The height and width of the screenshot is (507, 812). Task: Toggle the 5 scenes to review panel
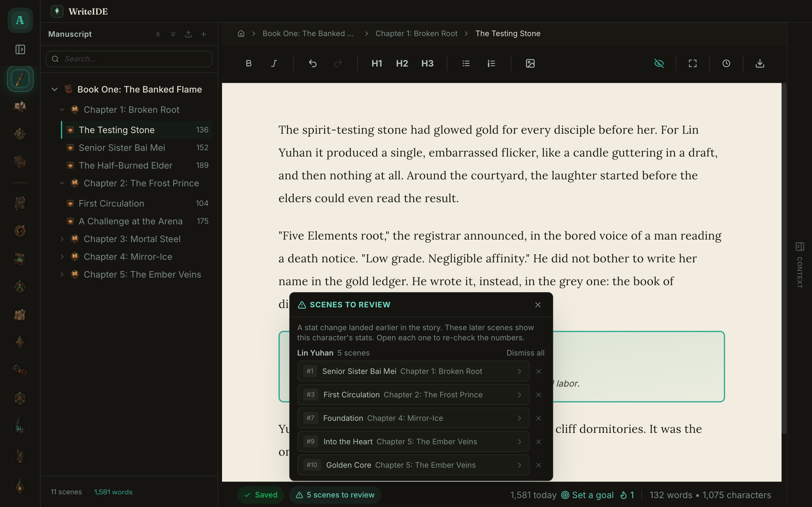(335, 495)
